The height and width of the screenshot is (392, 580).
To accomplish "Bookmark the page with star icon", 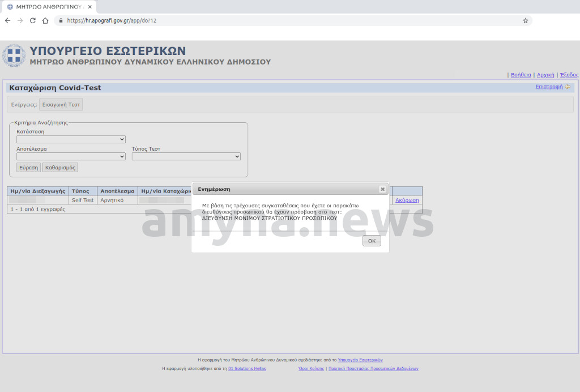I will [x=525, y=21].
